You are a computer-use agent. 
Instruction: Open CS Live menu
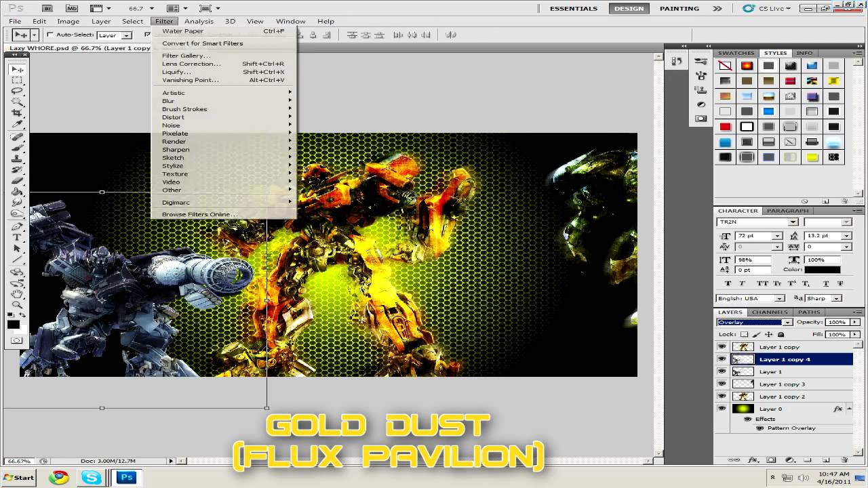click(767, 9)
